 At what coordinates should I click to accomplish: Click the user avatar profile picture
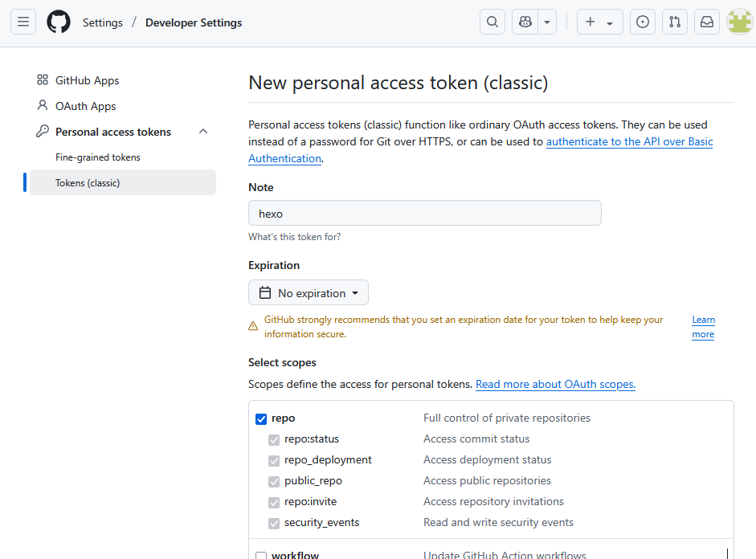pyautogui.click(x=739, y=22)
